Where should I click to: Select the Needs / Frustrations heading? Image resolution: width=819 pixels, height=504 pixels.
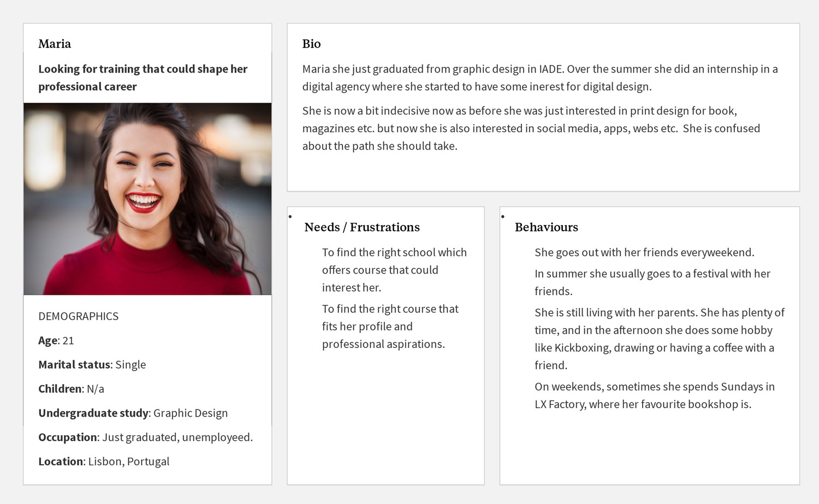(x=362, y=227)
